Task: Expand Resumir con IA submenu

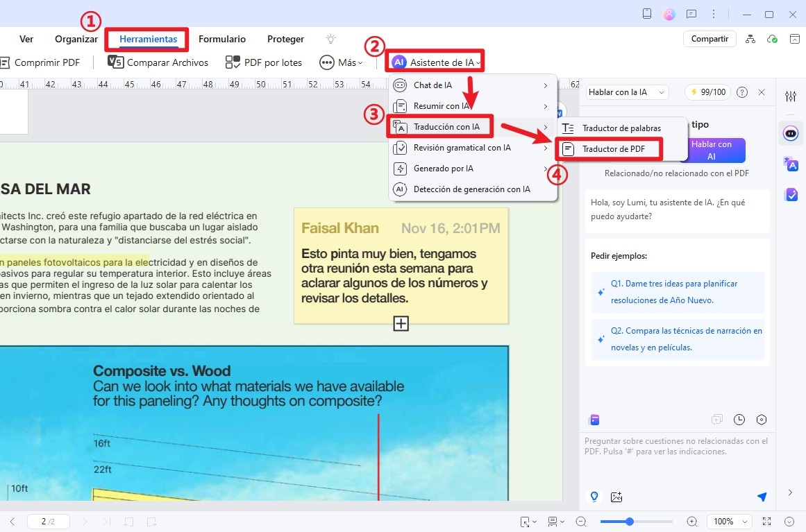Action: tap(472, 106)
